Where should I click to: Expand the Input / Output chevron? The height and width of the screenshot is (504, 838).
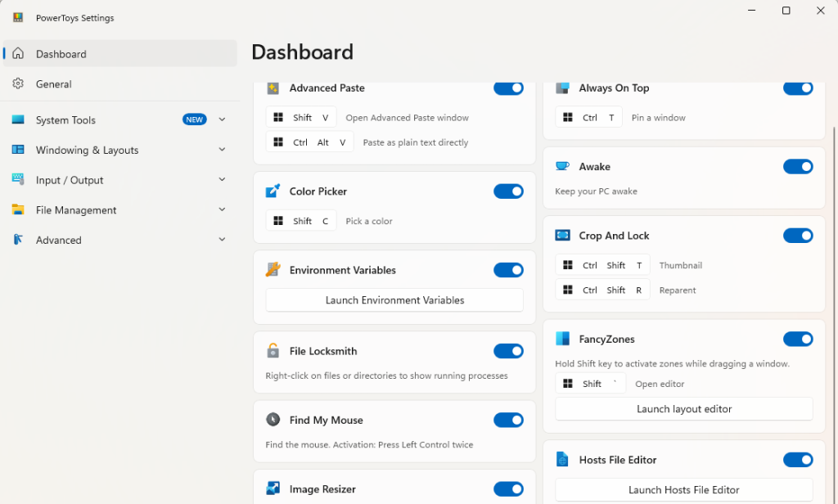tap(222, 179)
